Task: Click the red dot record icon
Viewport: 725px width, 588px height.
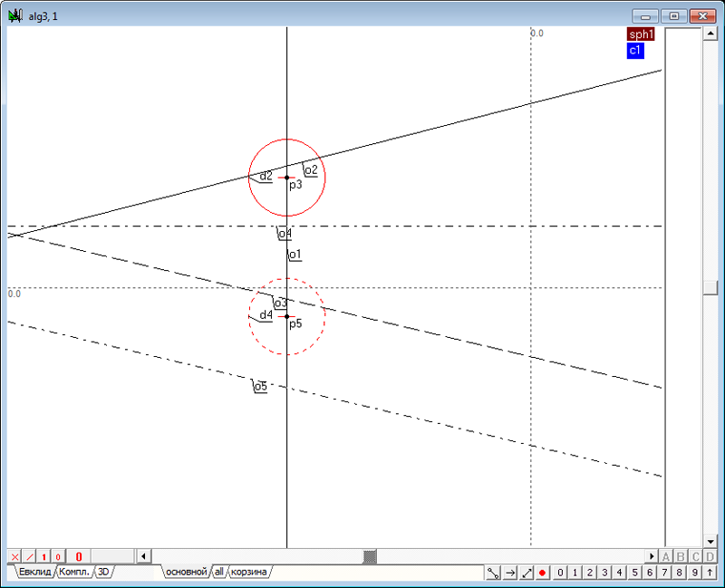Action: point(542,573)
